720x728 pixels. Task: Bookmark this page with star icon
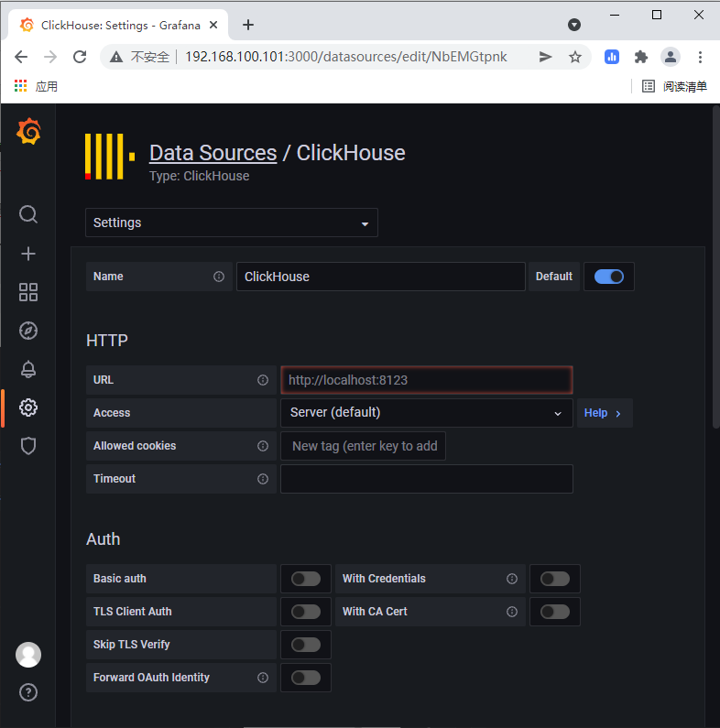[575, 57]
